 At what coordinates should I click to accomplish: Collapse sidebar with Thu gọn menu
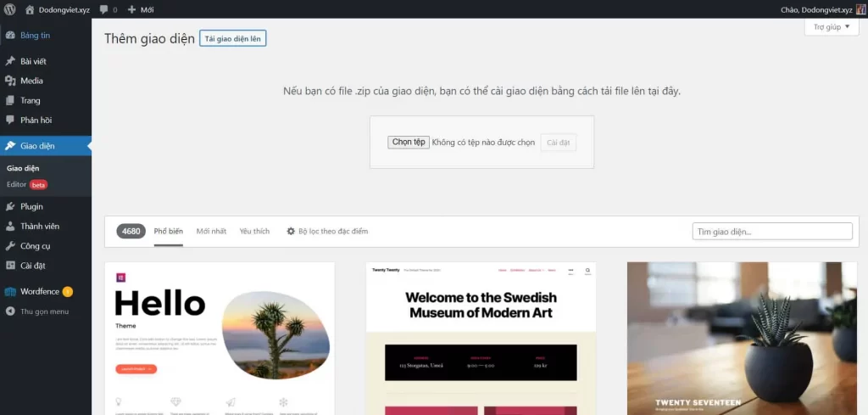point(44,311)
